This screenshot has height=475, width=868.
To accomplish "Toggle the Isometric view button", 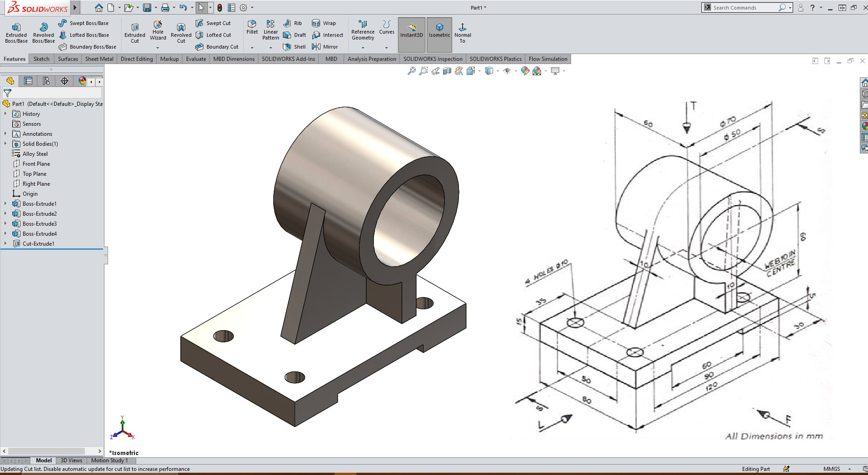I will 439,30.
